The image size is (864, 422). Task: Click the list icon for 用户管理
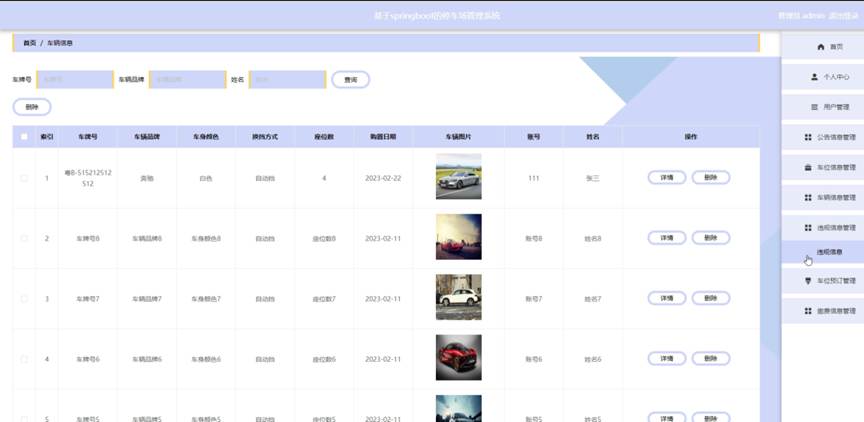pos(814,107)
